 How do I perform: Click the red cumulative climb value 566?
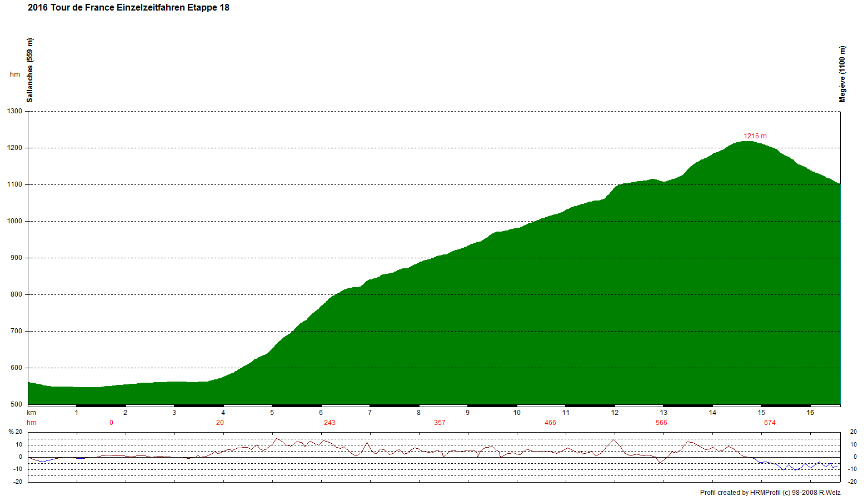coord(661,423)
